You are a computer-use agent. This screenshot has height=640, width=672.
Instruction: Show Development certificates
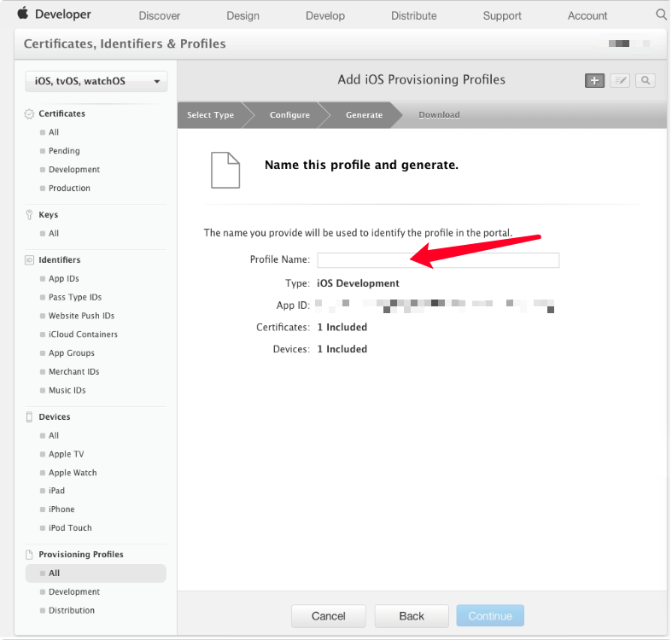tap(74, 170)
